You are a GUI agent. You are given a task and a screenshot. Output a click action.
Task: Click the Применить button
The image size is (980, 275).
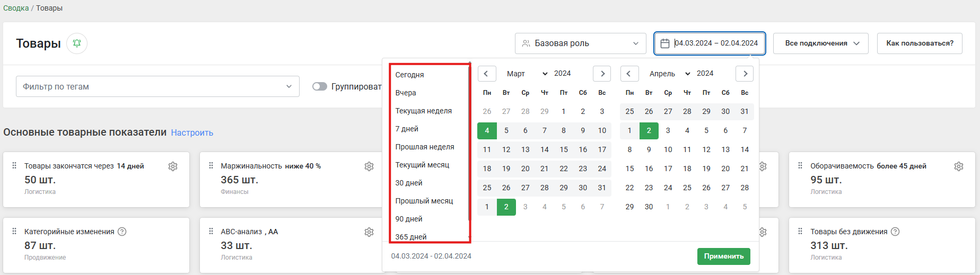point(723,256)
